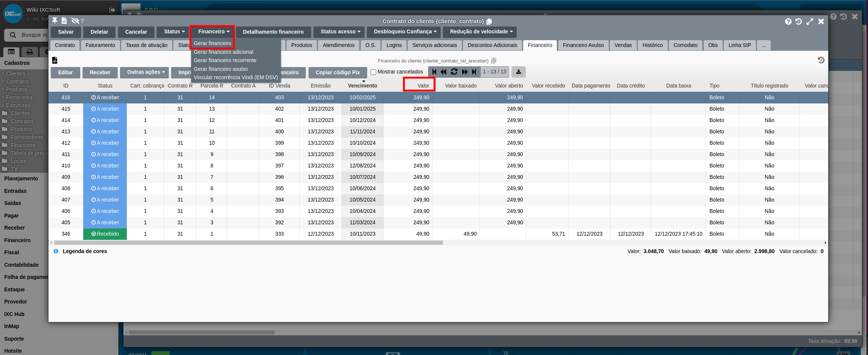Click the code file icon above Editar button
The width and height of the screenshot is (868, 355).
coord(55,60)
